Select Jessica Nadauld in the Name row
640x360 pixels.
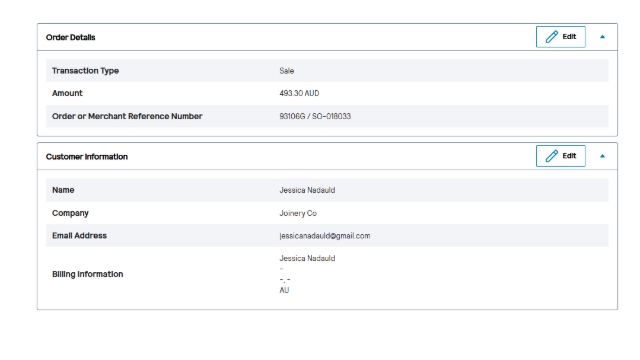coord(307,190)
